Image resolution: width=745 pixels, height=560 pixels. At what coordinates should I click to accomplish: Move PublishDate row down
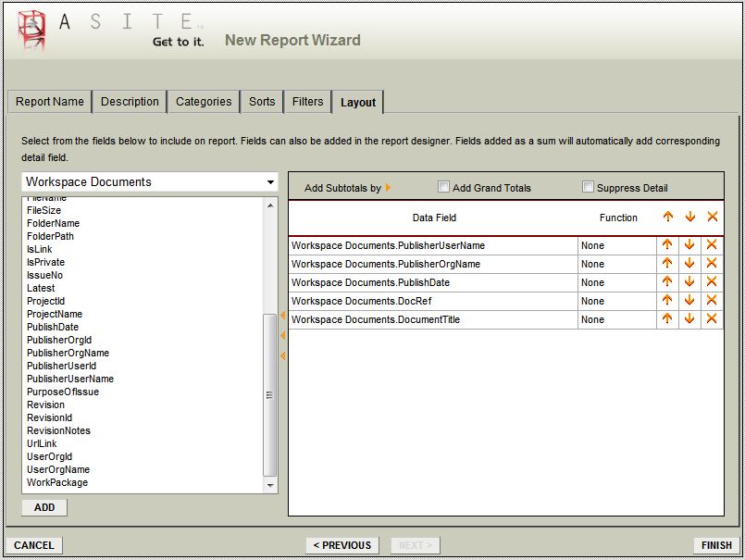(x=689, y=282)
